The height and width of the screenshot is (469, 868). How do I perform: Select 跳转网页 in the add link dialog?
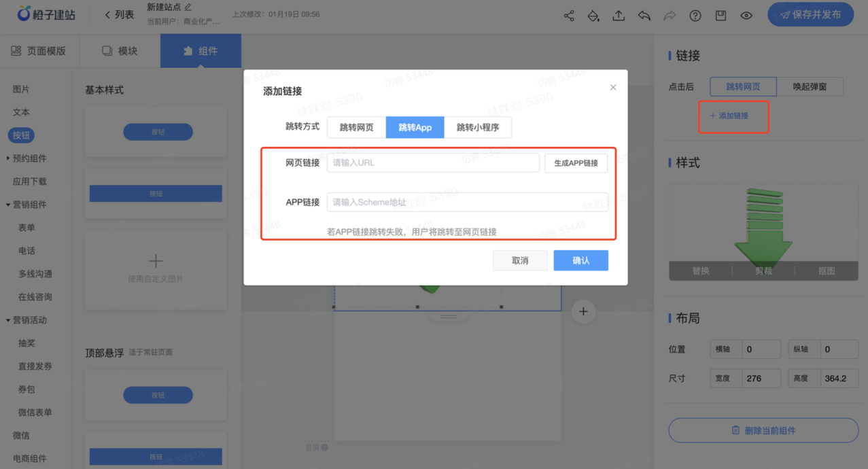354,127
